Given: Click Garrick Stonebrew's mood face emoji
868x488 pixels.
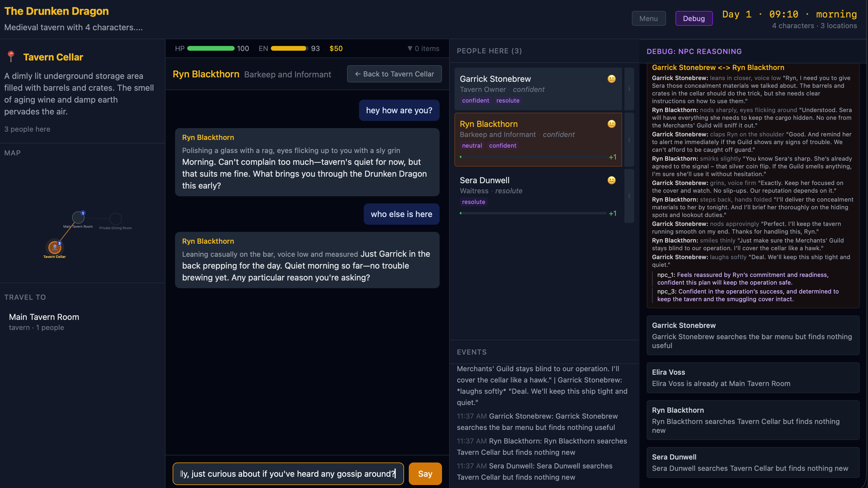Looking at the screenshot, I should click(x=612, y=79).
